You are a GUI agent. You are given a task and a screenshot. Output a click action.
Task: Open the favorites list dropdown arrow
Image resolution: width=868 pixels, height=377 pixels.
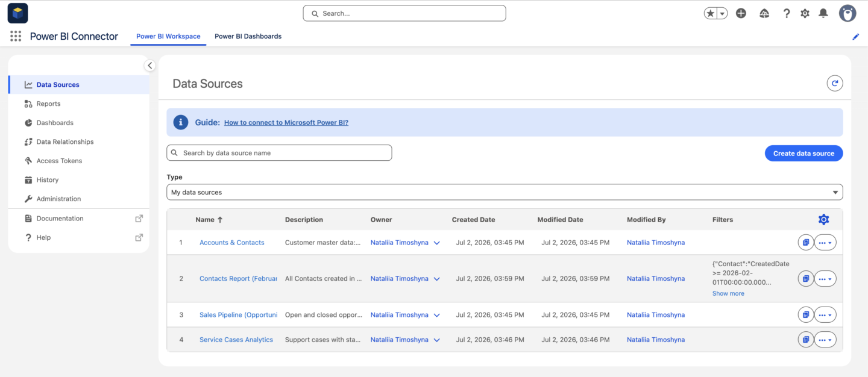[x=722, y=13]
